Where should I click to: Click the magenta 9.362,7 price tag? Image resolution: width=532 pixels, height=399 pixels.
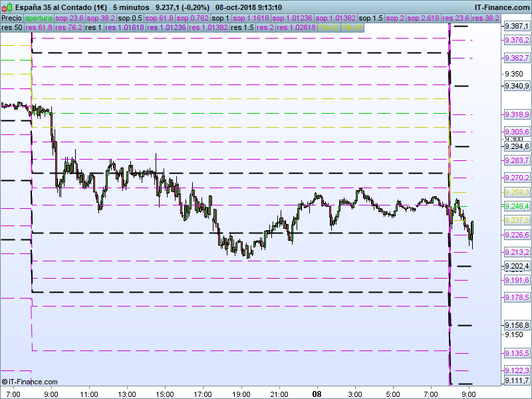point(517,58)
